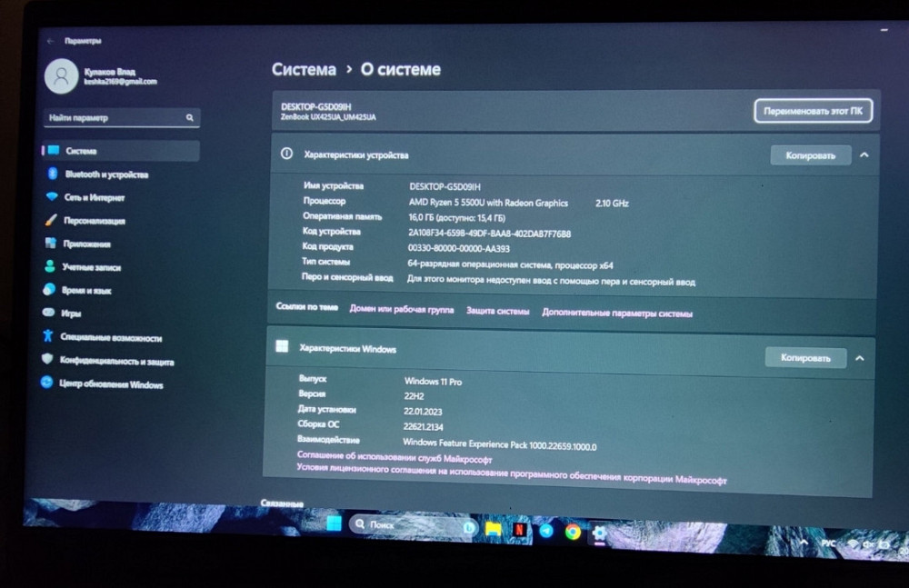Copy device specifications with Копировать
The height and width of the screenshot is (588, 909).
pyautogui.click(x=810, y=155)
